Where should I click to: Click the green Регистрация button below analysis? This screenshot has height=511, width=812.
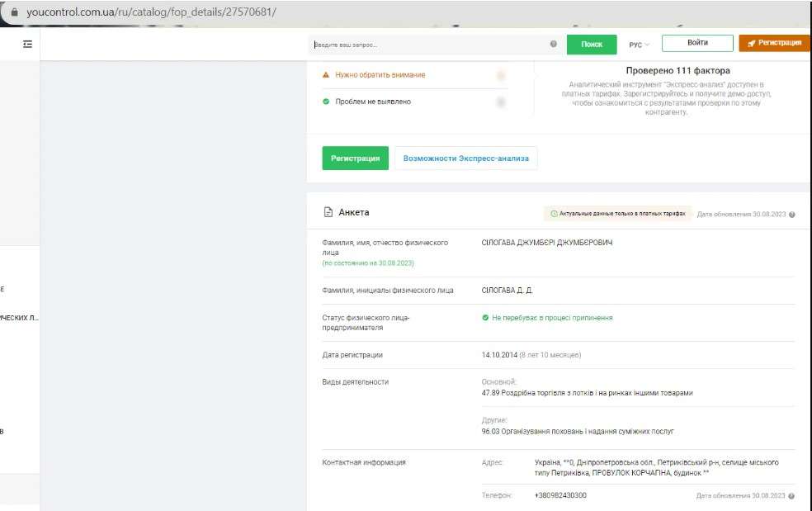[355, 158]
